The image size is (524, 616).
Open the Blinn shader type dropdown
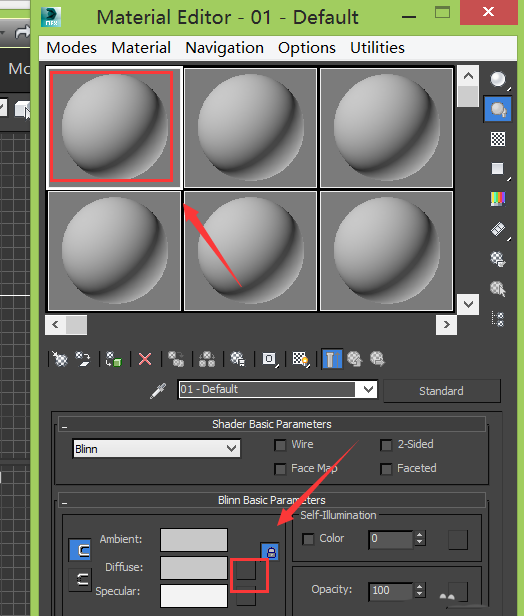[x=157, y=449]
